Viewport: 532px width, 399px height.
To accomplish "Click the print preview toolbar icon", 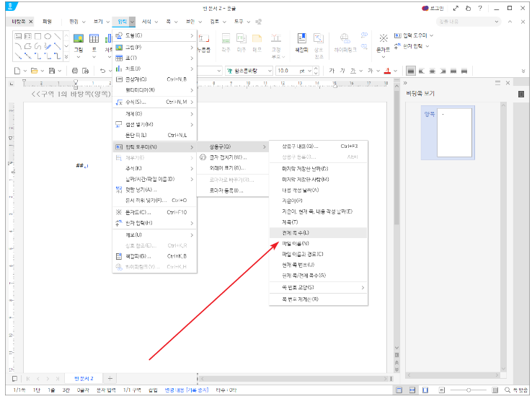I will 86,71.
